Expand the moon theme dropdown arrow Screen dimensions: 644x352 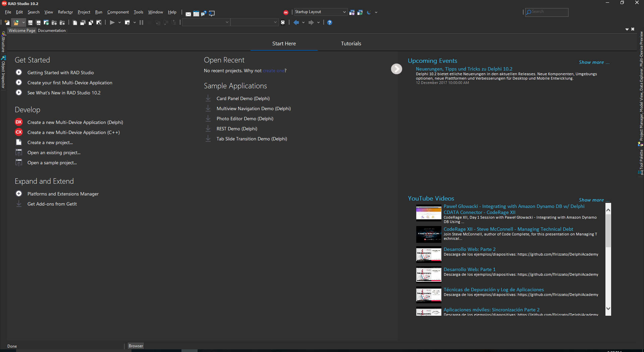tap(376, 12)
